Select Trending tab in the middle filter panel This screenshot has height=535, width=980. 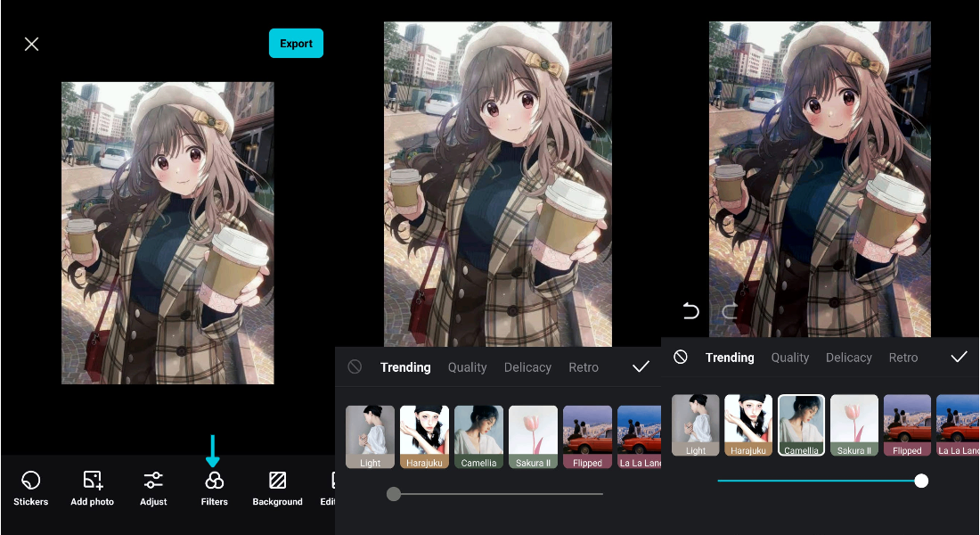[x=405, y=367]
